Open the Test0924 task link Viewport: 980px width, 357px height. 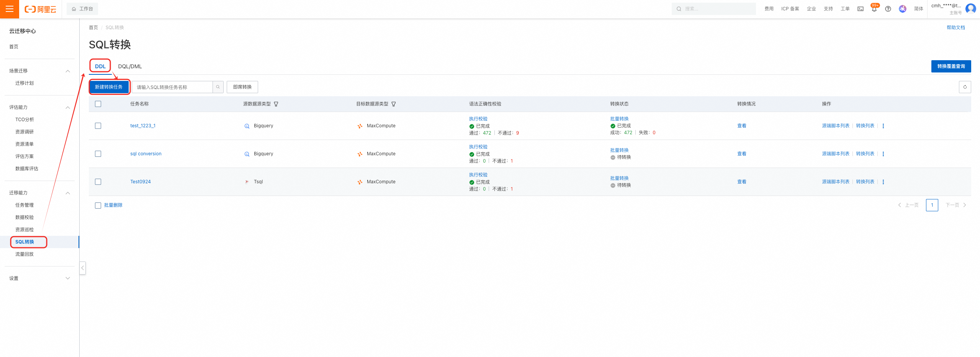pyautogui.click(x=141, y=182)
